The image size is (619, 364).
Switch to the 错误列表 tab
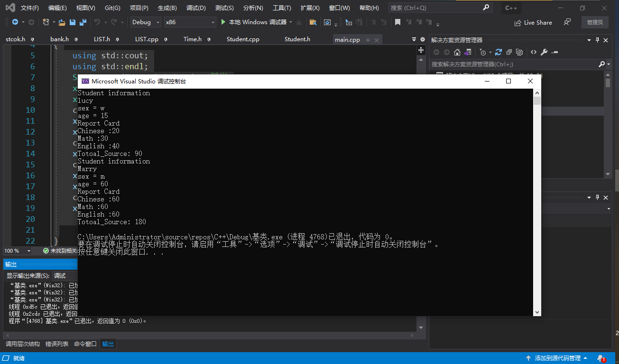[57, 344]
